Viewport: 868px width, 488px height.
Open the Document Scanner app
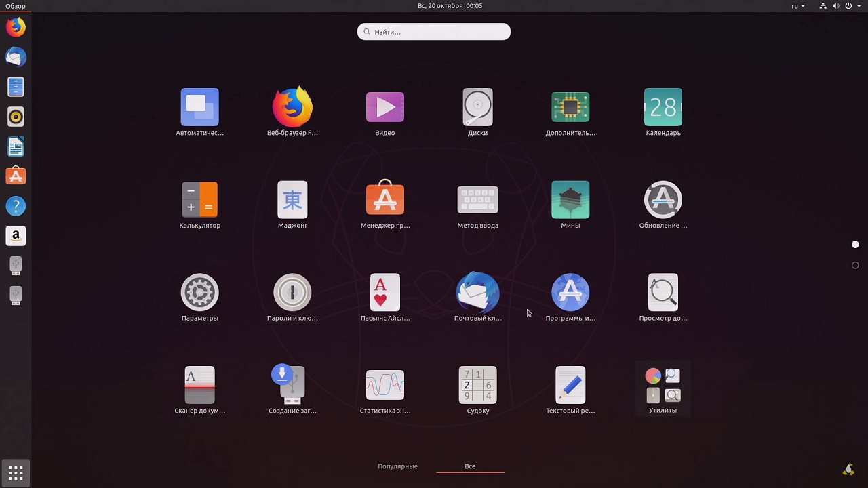coord(199,386)
